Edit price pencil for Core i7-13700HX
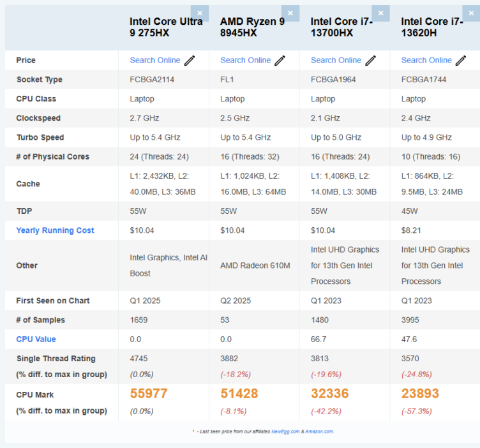Image resolution: width=480 pixels, height=448 pixels. point(370,61)
